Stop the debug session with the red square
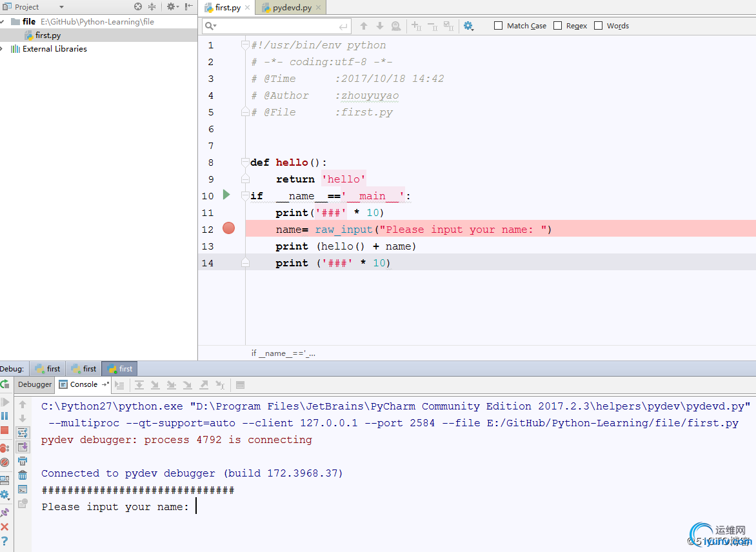 [5, 430]
